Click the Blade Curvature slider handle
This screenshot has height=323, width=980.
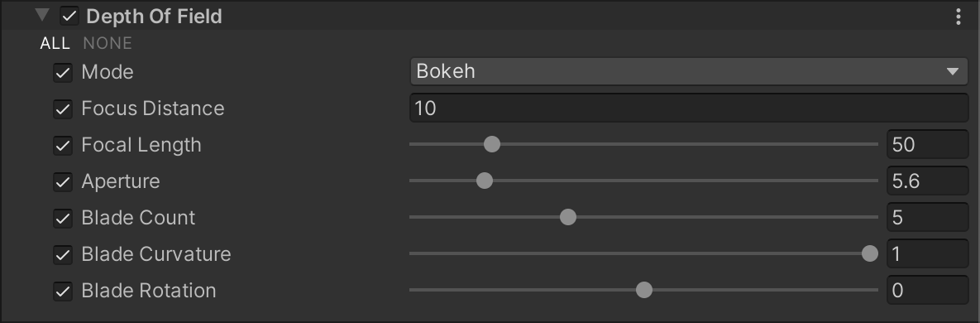[x=869, y=253]
